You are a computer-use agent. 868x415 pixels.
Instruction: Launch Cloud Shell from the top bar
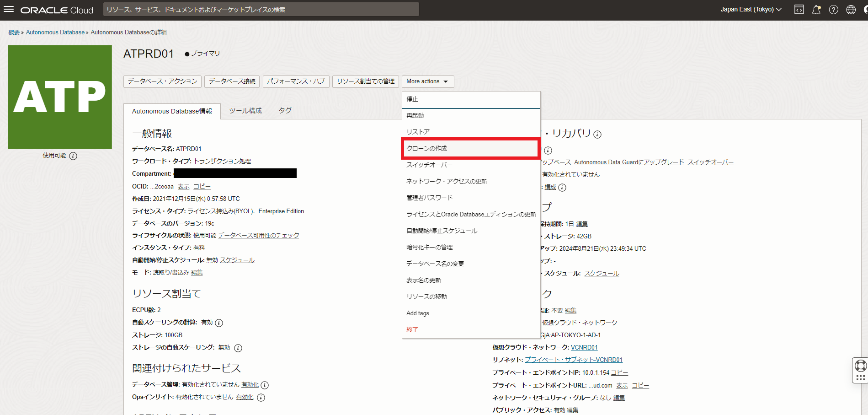pyautogui.click(x=799, y=9)
